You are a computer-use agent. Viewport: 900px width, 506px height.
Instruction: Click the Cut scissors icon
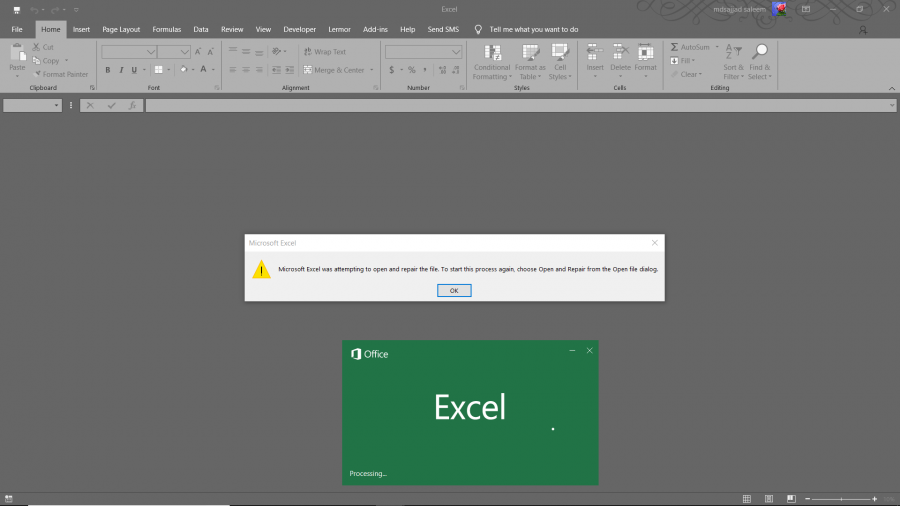click(36, 47)
